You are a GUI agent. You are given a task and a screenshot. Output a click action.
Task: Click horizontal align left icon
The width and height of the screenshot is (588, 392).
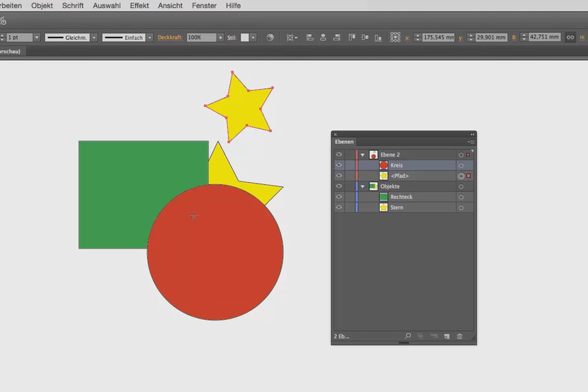click(310, 37)
